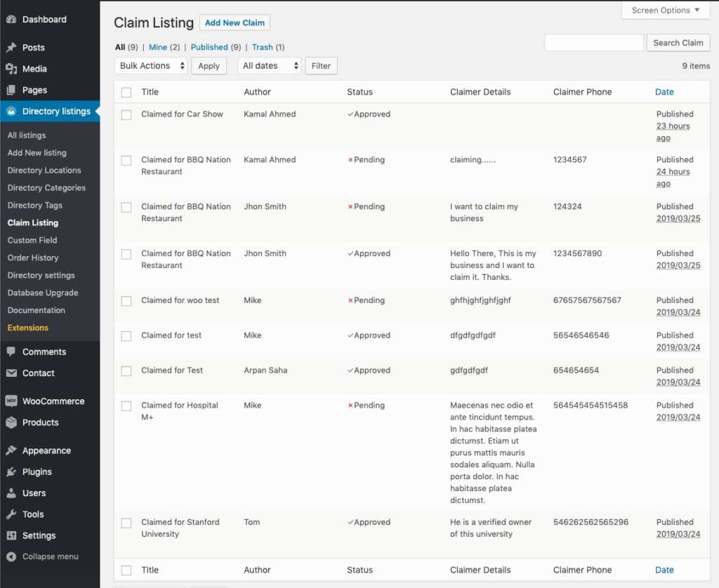This screenshot has height=588, width=719.
Task: Open the Bulk Actions dropdown
Action: click(151, 66)
